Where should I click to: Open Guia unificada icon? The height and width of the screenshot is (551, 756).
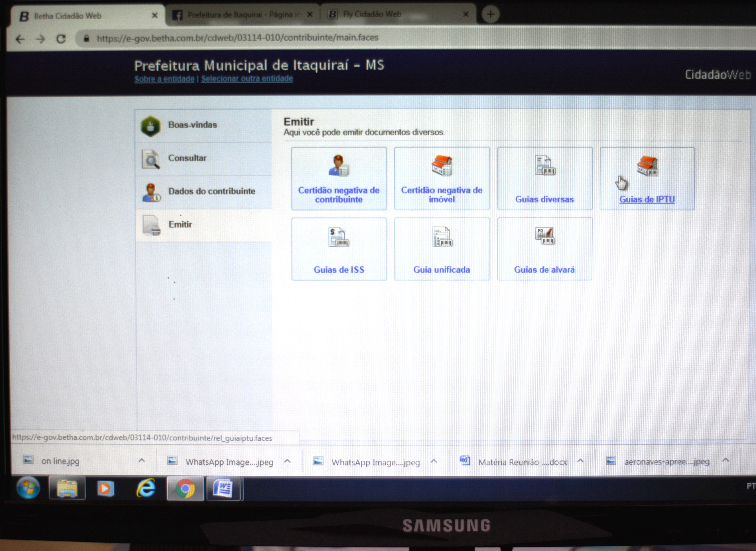click(x=442, y=236)
